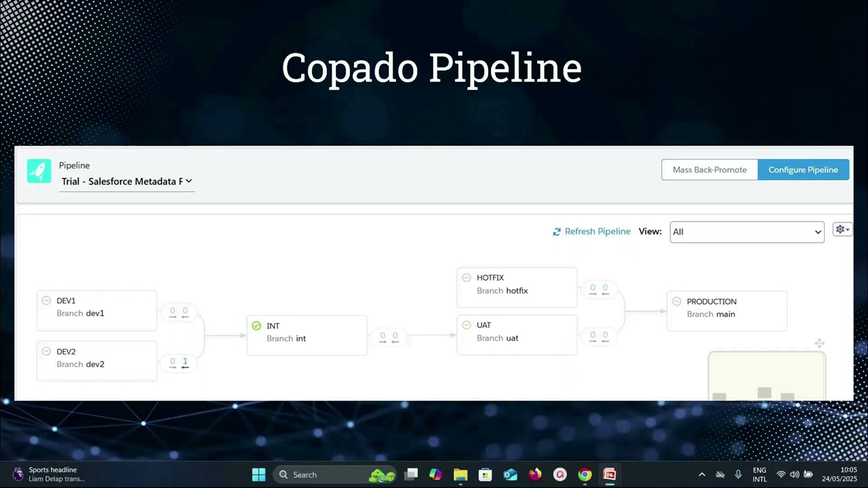Open the pipeline selector dropdown

click(x=127, y=181)
